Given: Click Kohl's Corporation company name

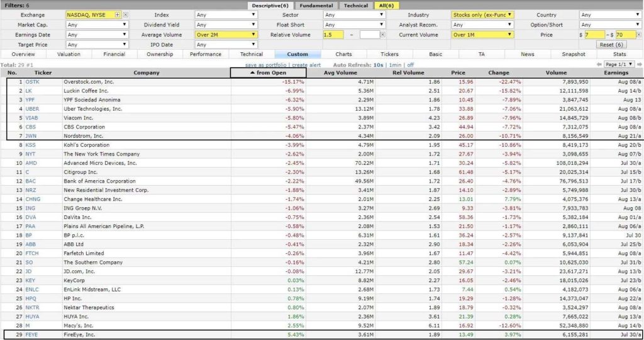Looking at the screenshot, I should click(87, 145).
